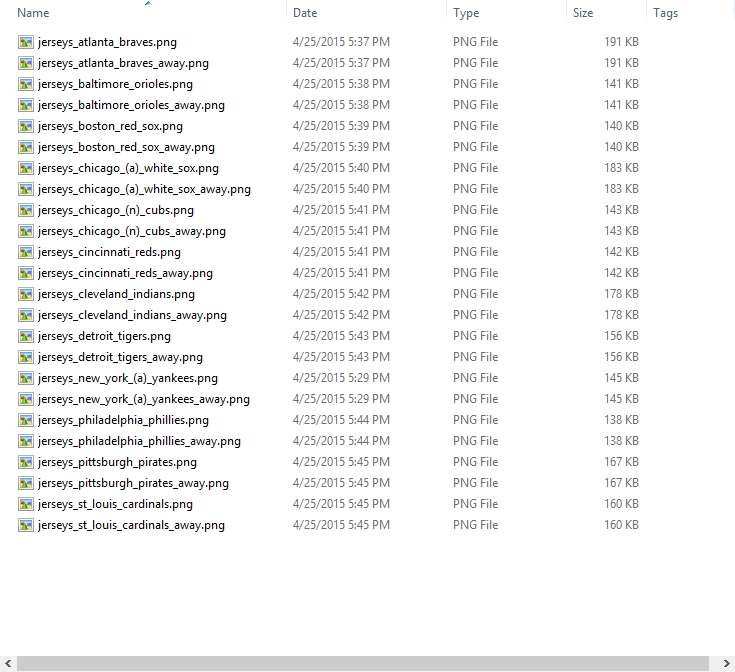Select file name jerseys_chicago_(a)_white_sox_away.png
Viewport: 735px width, 672px height.
tap(144, 189)
